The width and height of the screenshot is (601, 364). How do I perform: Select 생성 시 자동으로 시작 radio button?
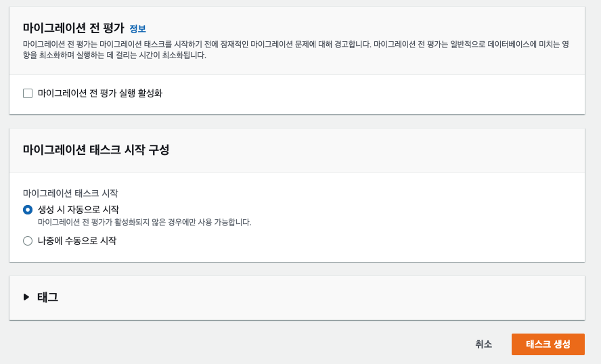28,210
